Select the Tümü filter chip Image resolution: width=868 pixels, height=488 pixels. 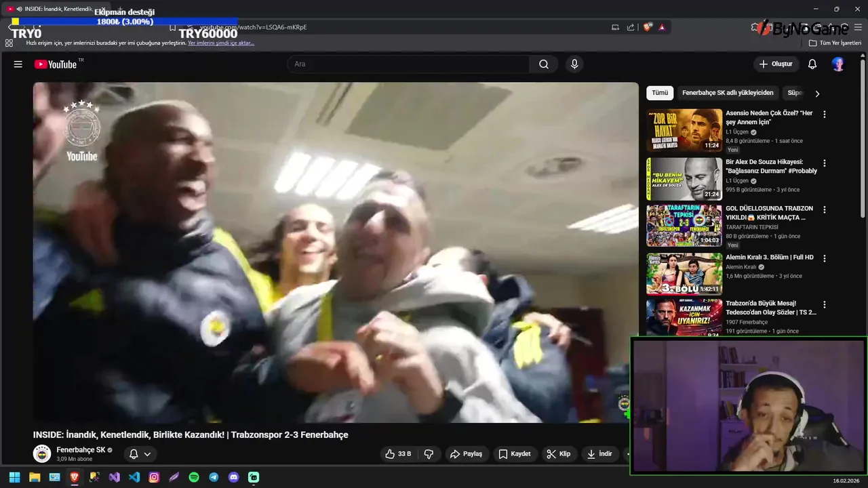(x=660, y=93)
